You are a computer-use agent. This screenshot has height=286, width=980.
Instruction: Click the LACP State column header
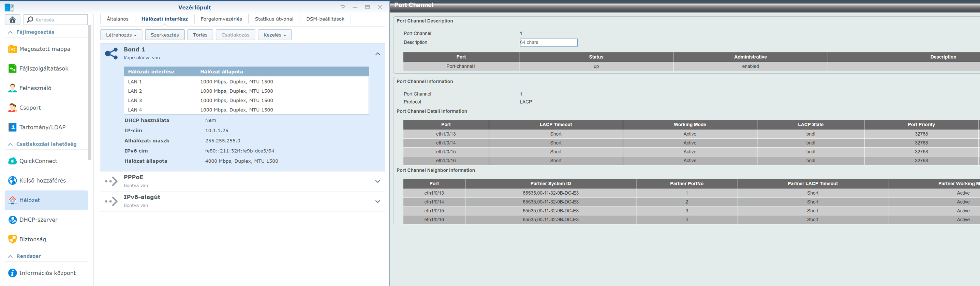tap(811, 125)
